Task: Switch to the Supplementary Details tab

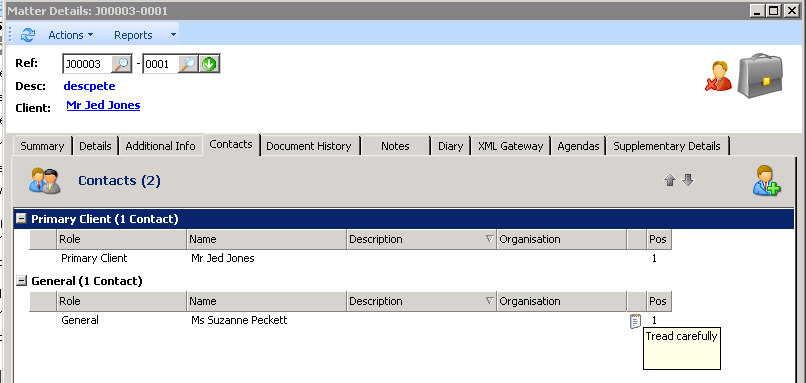Action: [x=667, y=146]
